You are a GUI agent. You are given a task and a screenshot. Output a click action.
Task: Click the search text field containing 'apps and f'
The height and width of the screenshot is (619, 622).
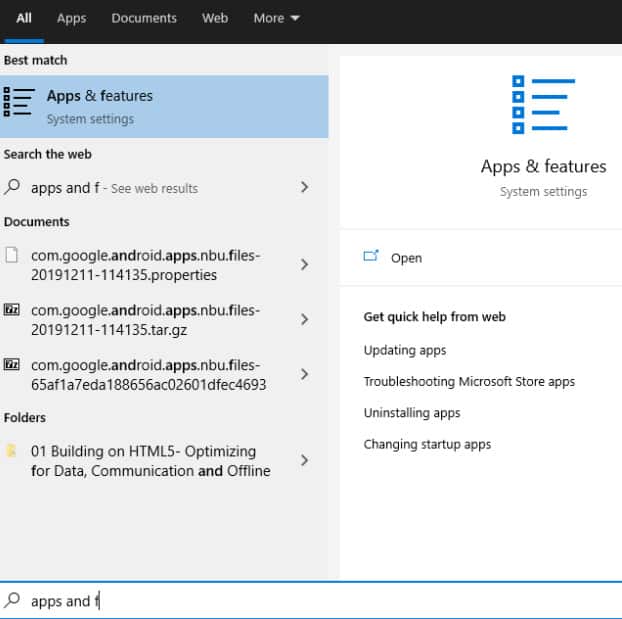[300, 601]
